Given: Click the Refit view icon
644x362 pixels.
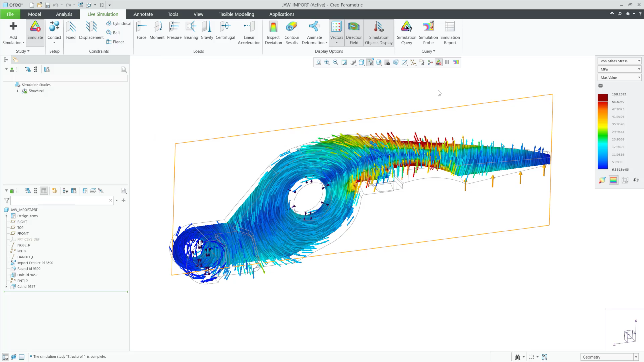Looking at the screenshot, I should (x=318, y=62).
